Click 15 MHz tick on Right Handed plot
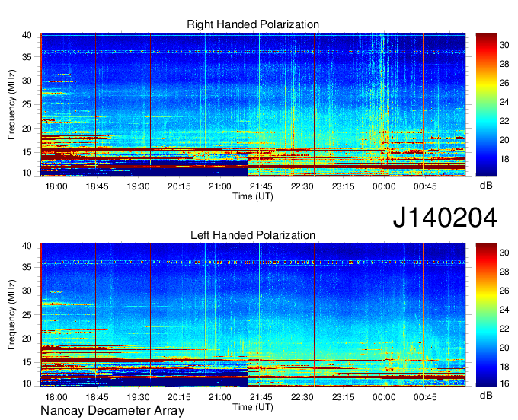The width and height of the screenshot is (518, 420). click(27, 152)
